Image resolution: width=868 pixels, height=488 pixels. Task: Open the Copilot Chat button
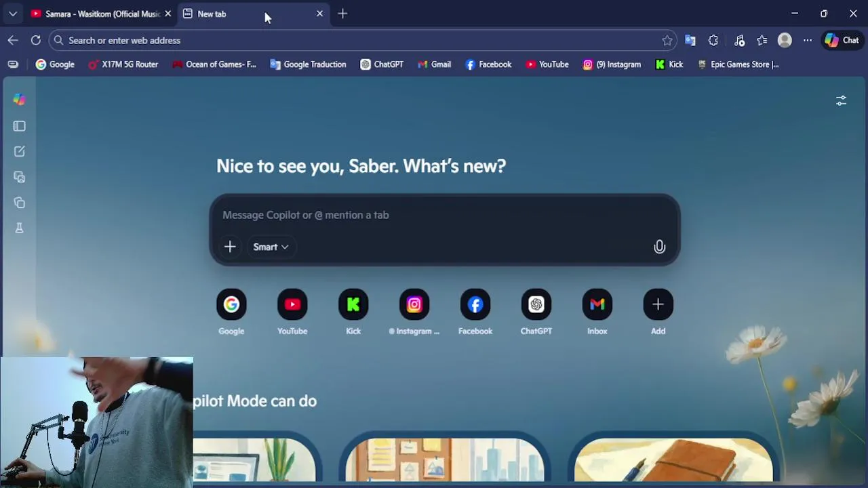click(x=842, y=41)
